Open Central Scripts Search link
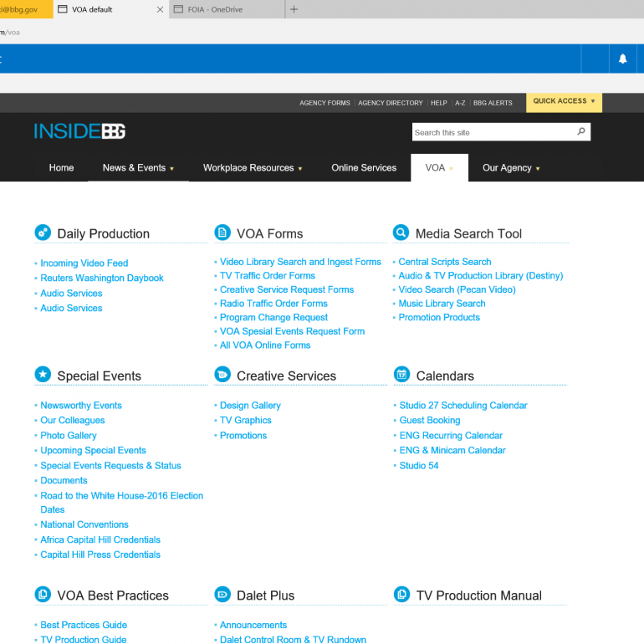Screen dimensions: 644x644 click(445, 262)
